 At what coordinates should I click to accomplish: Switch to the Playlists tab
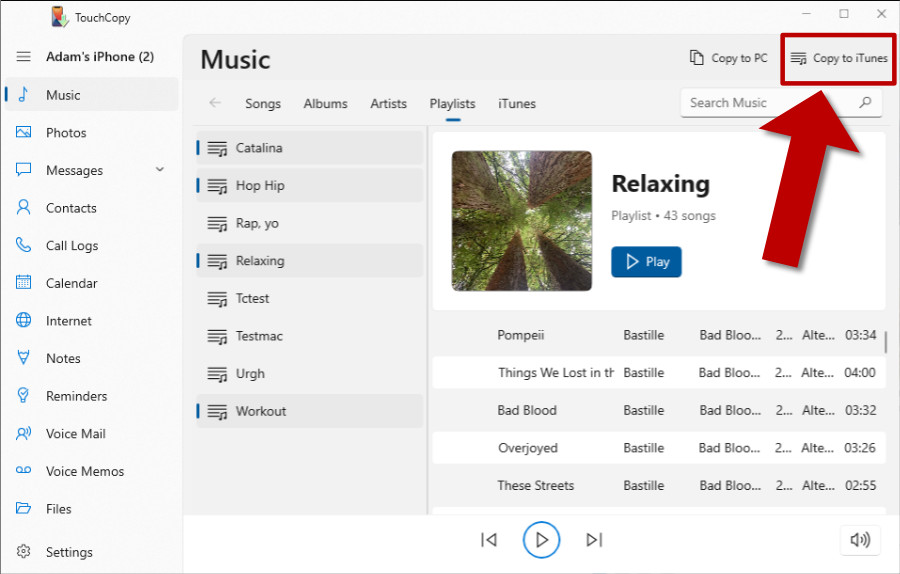click(452, 104)
